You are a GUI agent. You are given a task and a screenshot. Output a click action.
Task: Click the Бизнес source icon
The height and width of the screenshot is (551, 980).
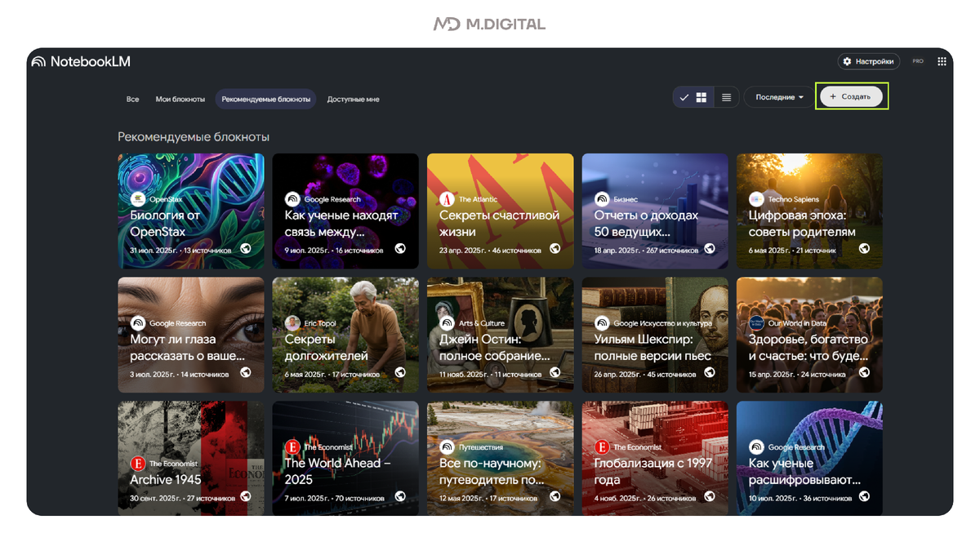pyautogui.click(x=602, y=199)
